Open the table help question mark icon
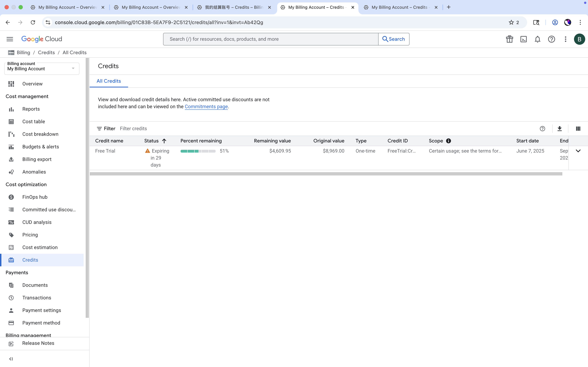Screen dimensions: 588x367 click(543, 128)
